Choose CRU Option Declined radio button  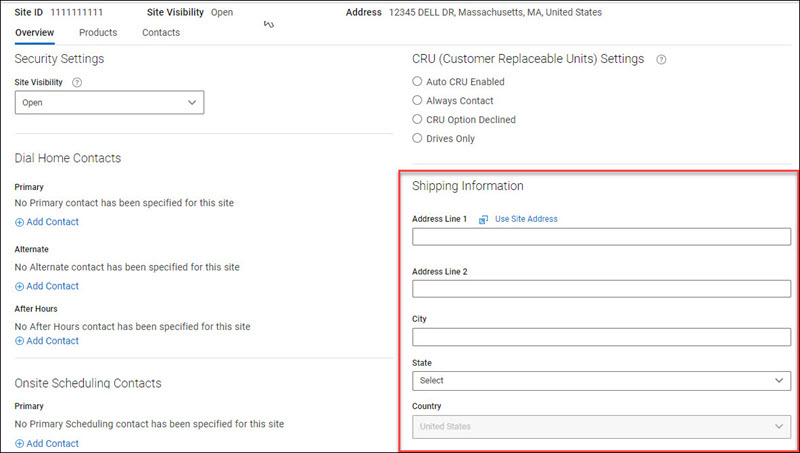click(x=418, y=120)
